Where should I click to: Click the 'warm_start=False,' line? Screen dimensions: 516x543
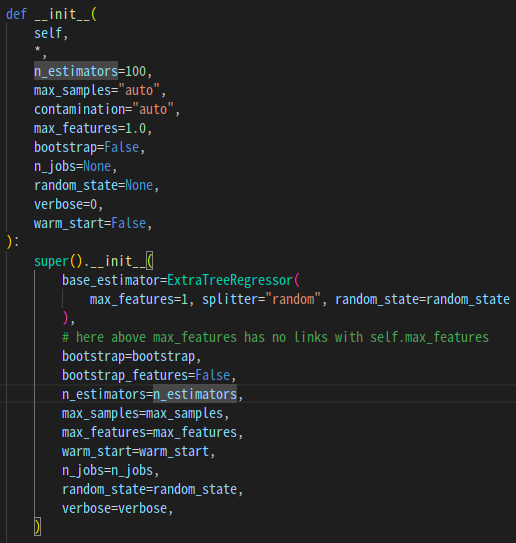point(93,223)
